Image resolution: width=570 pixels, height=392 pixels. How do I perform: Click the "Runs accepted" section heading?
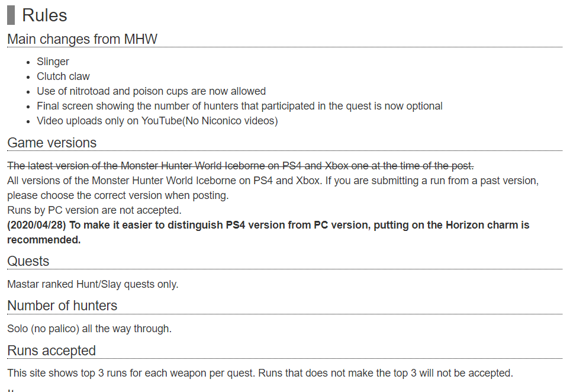click(51, 351)
